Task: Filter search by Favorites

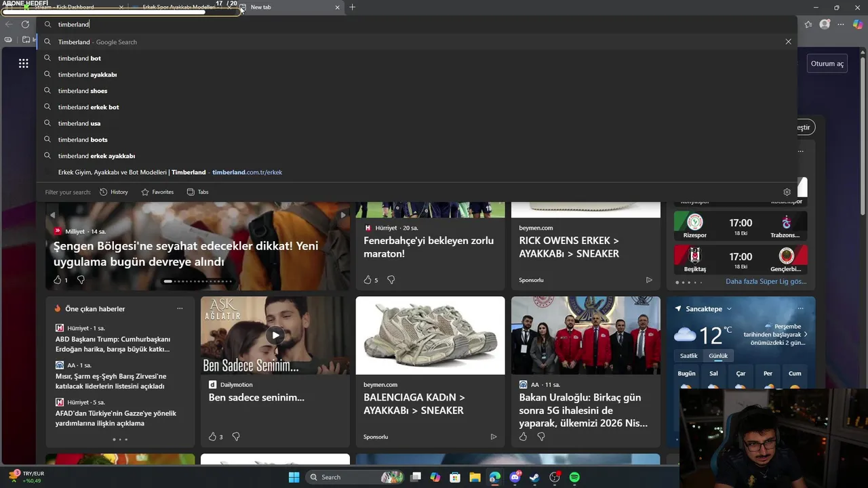Action: click(x=157, y=192)
